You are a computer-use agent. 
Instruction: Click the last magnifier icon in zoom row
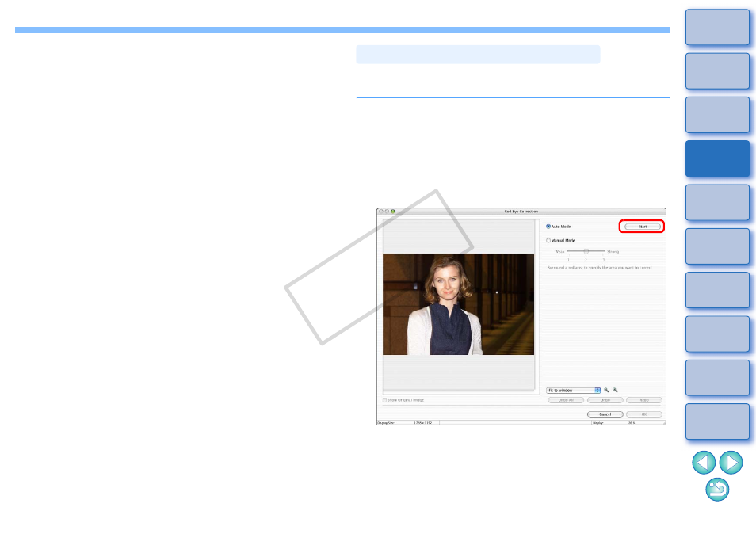(615, 390)
